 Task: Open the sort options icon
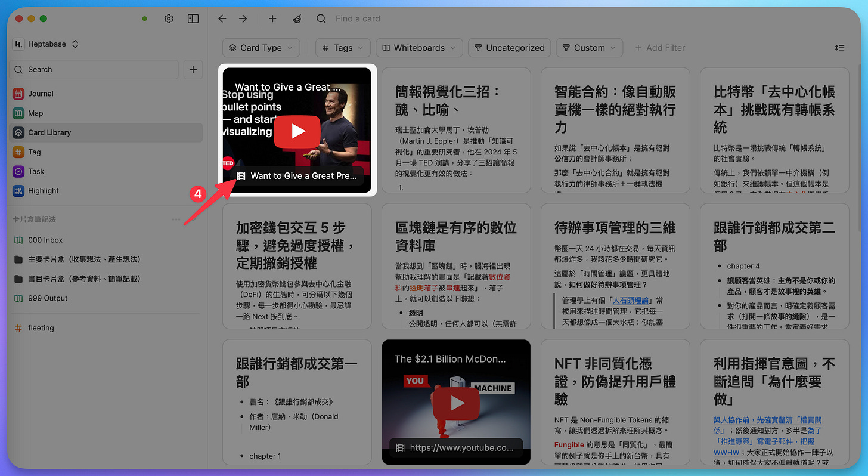(x=839, y=48)
